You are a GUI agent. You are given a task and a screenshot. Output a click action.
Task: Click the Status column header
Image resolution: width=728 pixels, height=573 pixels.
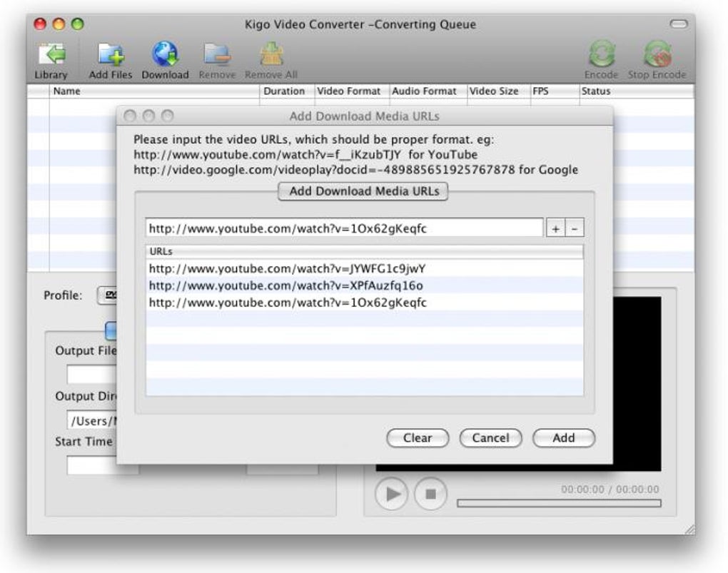(637, 91)
